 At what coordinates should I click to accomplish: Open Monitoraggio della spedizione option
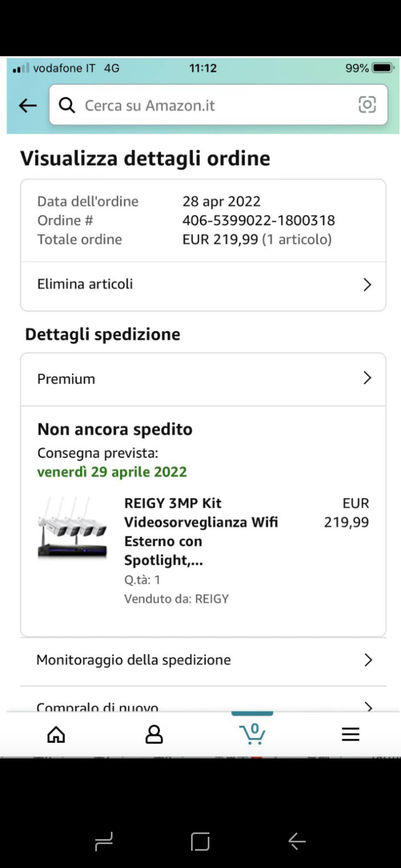tap(134, 660)
